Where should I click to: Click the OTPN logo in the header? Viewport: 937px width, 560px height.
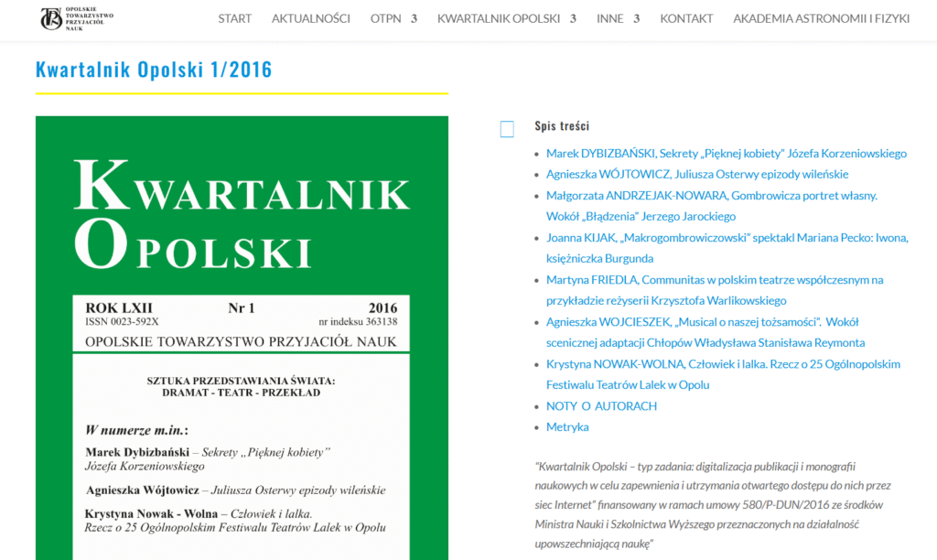pyautogui.click(x=77, y=18)
